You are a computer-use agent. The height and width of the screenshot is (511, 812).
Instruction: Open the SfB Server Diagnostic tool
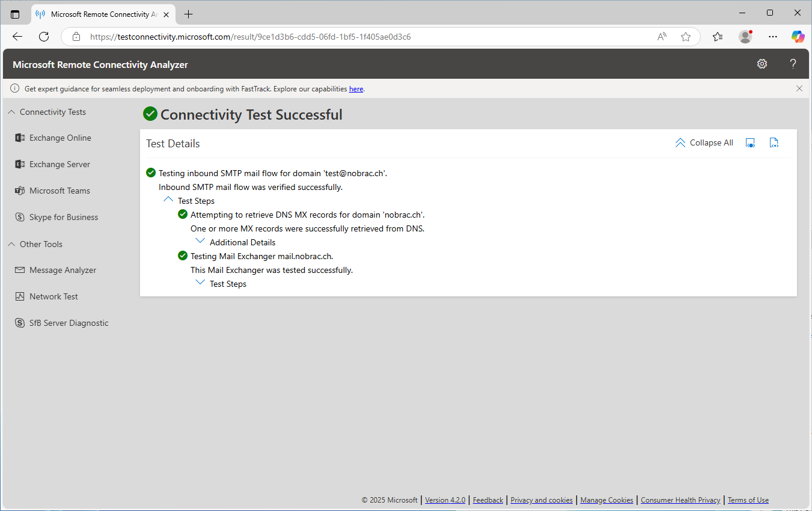tap(69, 323)
